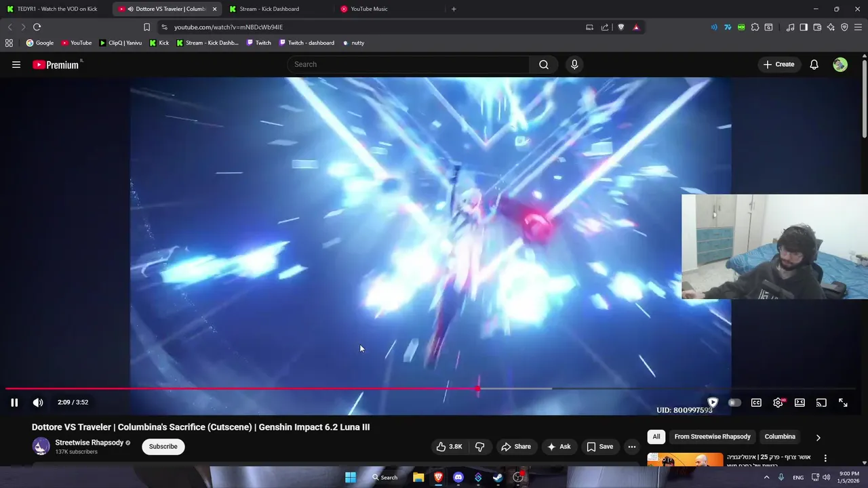Click the search magnifier button
This screenshot has width=868, height=488.
pos(544,64)
